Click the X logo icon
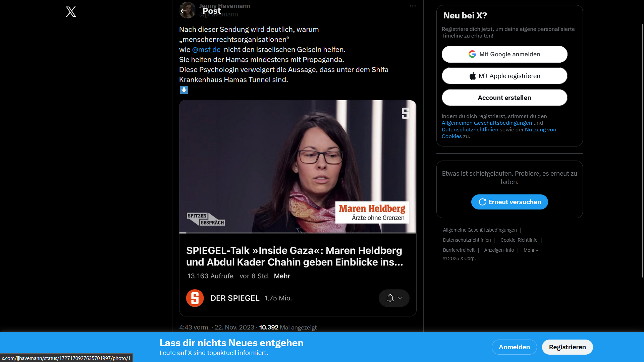The width and height of the screenshot is (644, 362). point(71,12)
